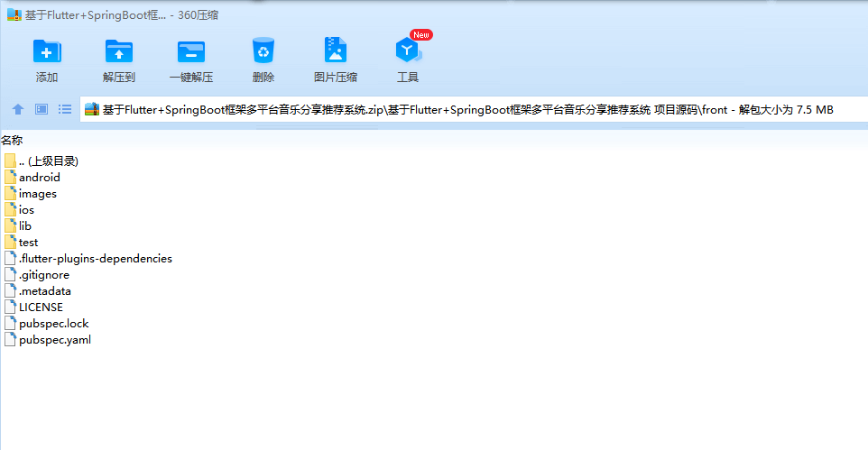This screenshot has height=450, width=868.
Task: Click the file icon beside pubspec.yaml
Action: click(10, 340)
